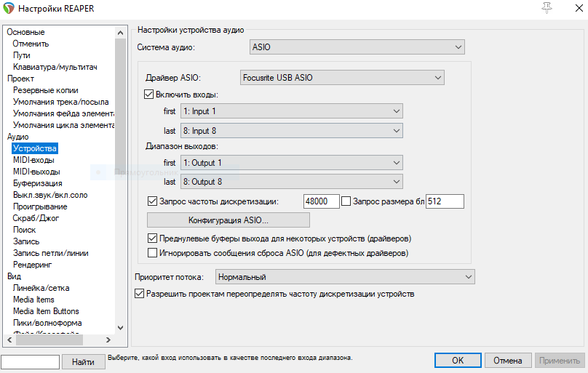This screenshot has width=588, height=373.
Task: Open Буферизация settings page
Action: [x=37, y=183]
